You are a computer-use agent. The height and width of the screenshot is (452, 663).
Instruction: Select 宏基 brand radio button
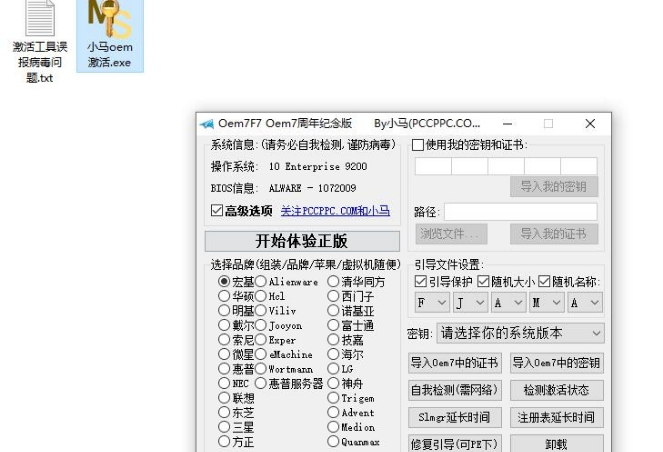[x=224, y=281]
